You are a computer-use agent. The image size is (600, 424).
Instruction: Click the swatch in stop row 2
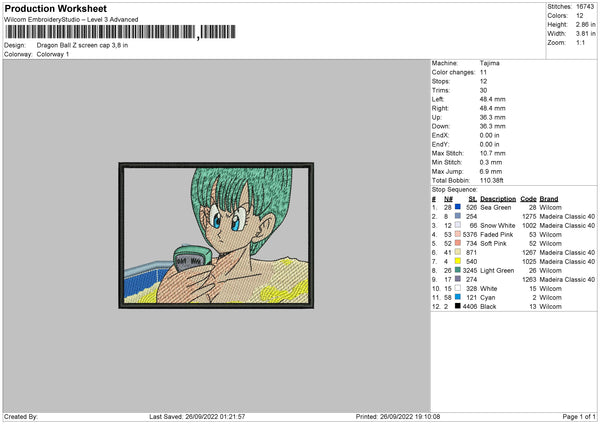(458, 216)
